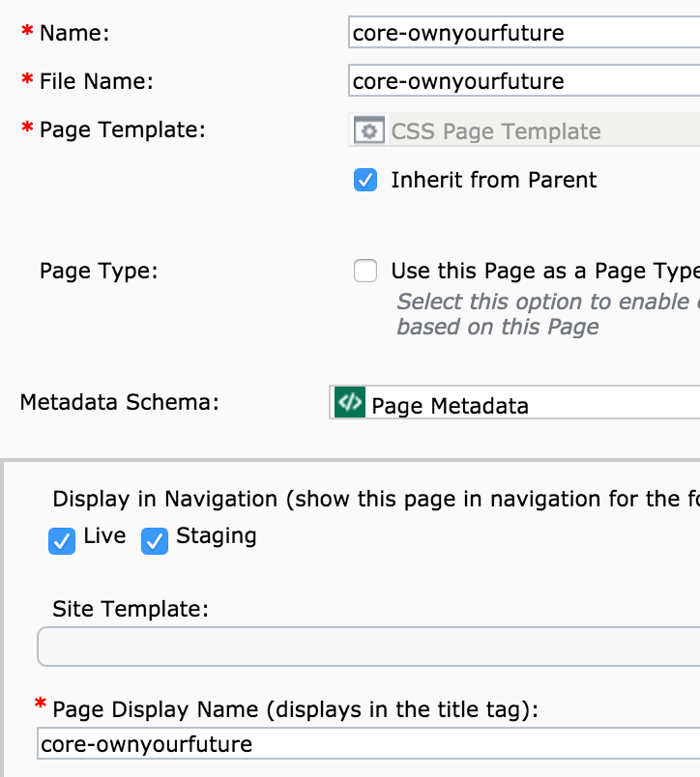Click the "Use this Page as a Page Type" label
Viewport: 700px width, 777px height.
pos(543,271)
